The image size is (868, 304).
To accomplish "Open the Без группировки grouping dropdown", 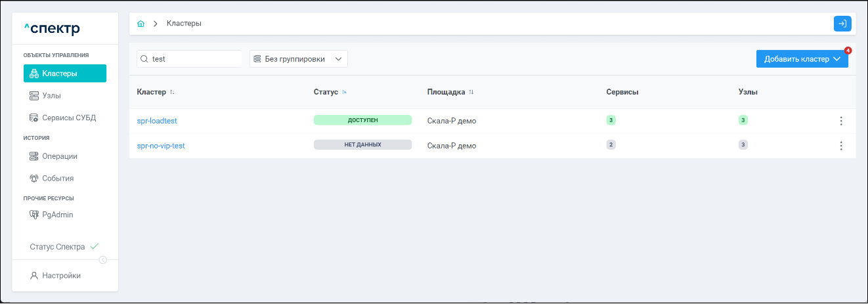I will click(x=298, y=59).
